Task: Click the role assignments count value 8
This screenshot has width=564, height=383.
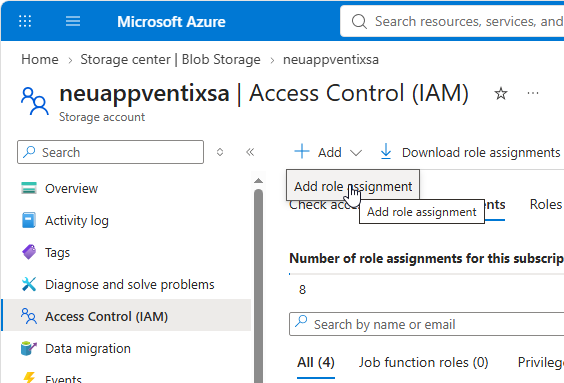Action: click(302, 289)
